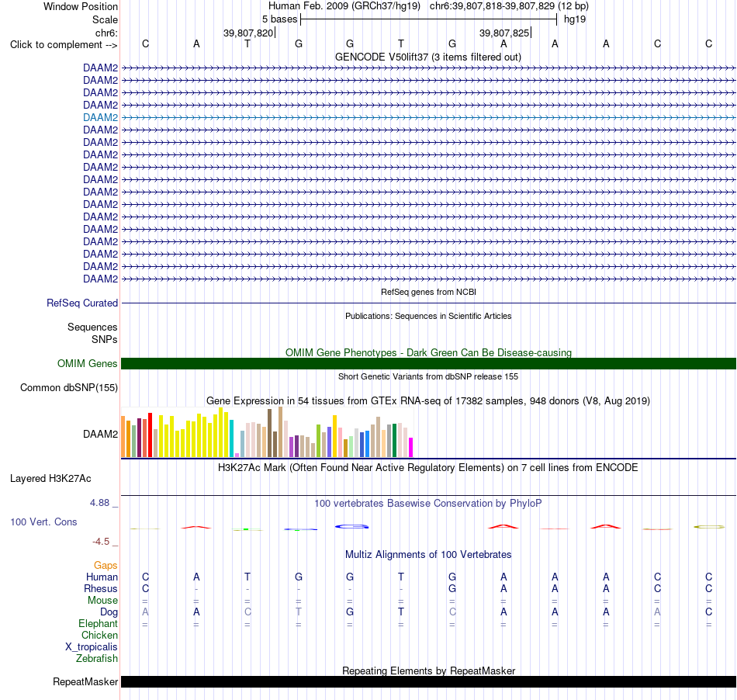Click the 'Click to complement -->' label
Screen dimensions: 737x700
click(x=64, y=45)
